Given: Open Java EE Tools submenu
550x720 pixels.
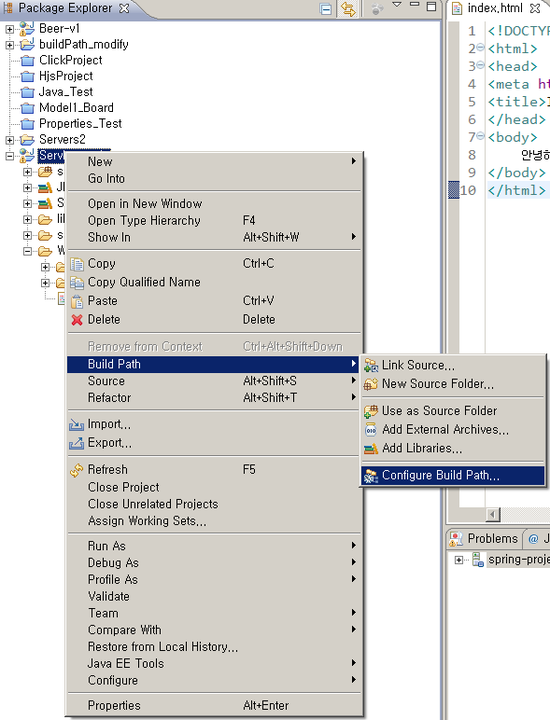Looking at the screenshot, I should click(x=213, y=664).
